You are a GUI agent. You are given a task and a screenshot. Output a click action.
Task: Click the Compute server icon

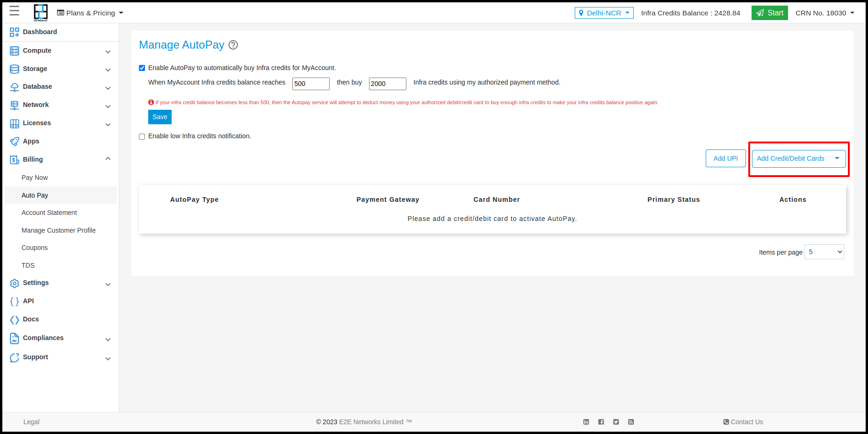[14, 51]
